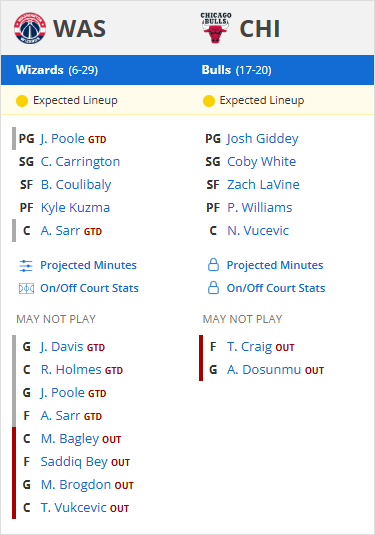This screenshot has height=535, width=375.
Task: Open A. Dosunmu in May Not Play list
Action: click(x=264, y=370)
